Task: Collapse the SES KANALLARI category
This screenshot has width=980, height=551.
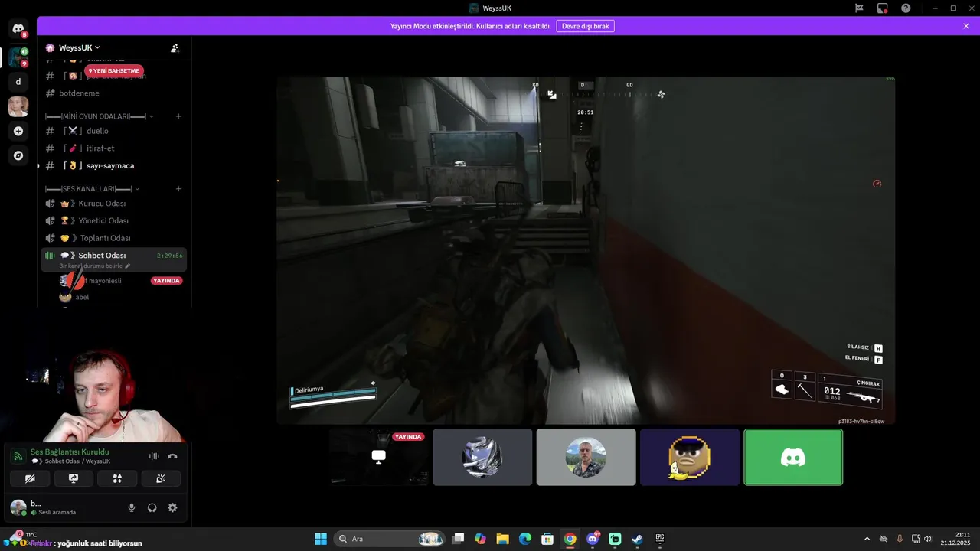Action: click(93, 188)
